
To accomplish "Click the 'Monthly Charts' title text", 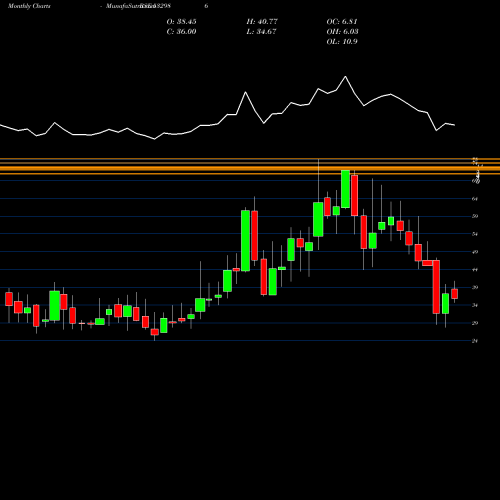I will (29, 6).
